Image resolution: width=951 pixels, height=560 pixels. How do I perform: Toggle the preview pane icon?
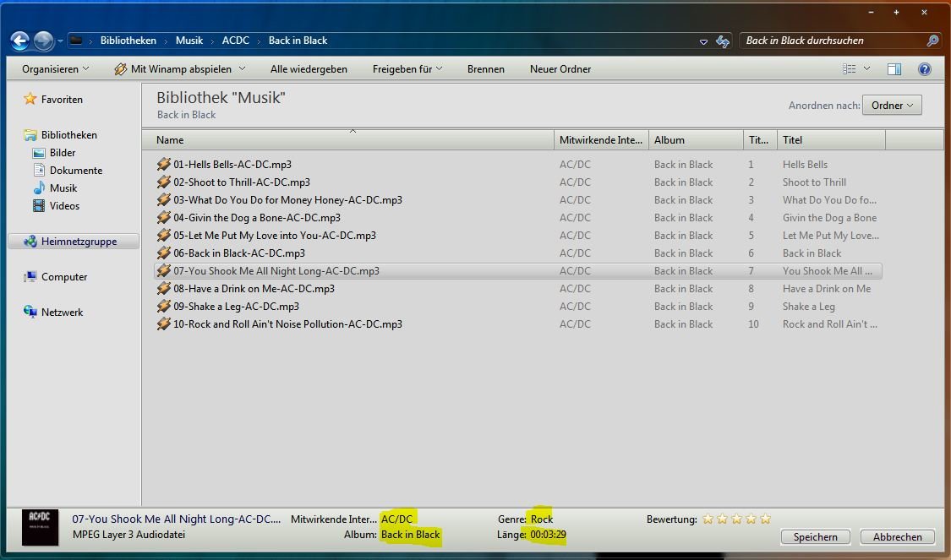click(894, 69)
